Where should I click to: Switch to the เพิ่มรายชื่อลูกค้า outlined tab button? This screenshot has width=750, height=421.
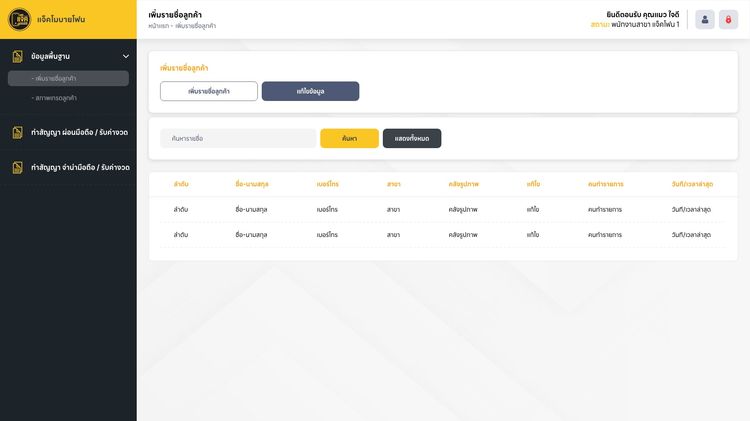[209, 91]
